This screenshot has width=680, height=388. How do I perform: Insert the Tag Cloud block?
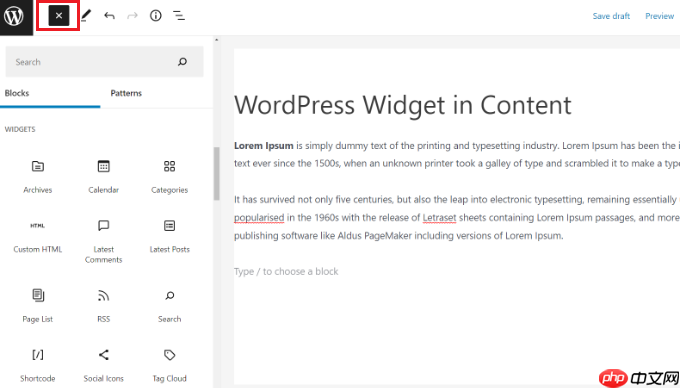[x=170, y=365]
